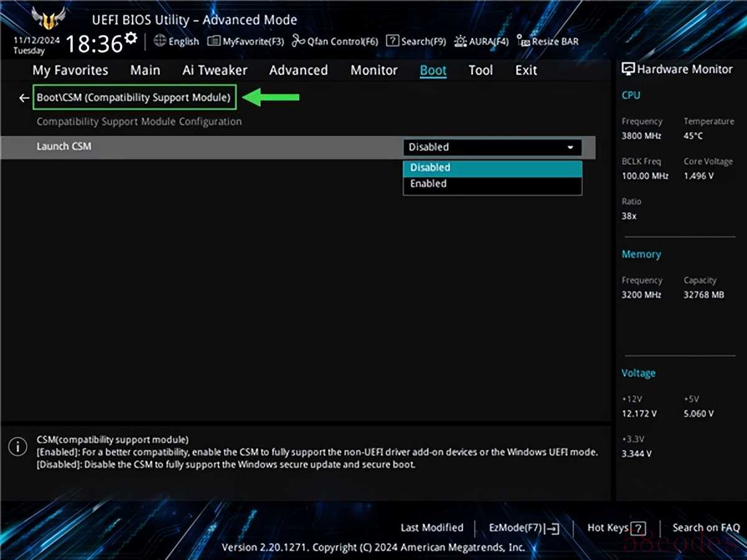The height and width of the screenshot is (560, 747).
Task: Open the Tool tab
Action: [x=481, y=70]
